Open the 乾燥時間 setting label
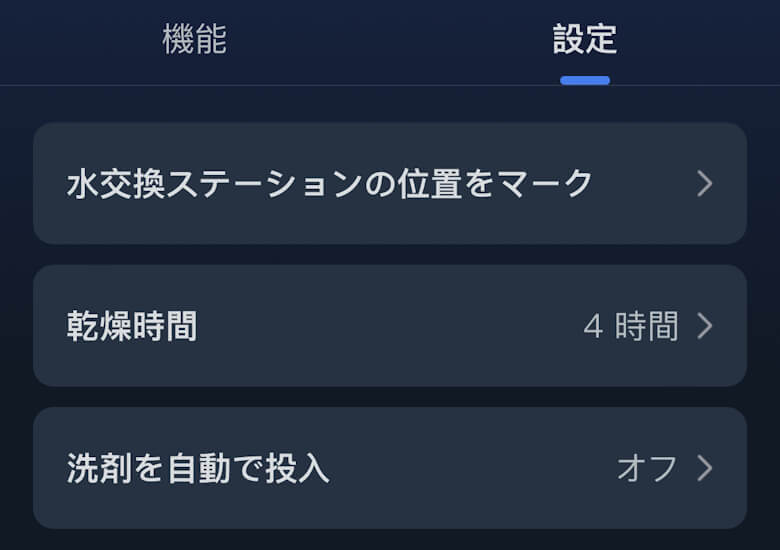Image resolution: width=780 pixels, height=550 pixels. (x=132, y=327)
